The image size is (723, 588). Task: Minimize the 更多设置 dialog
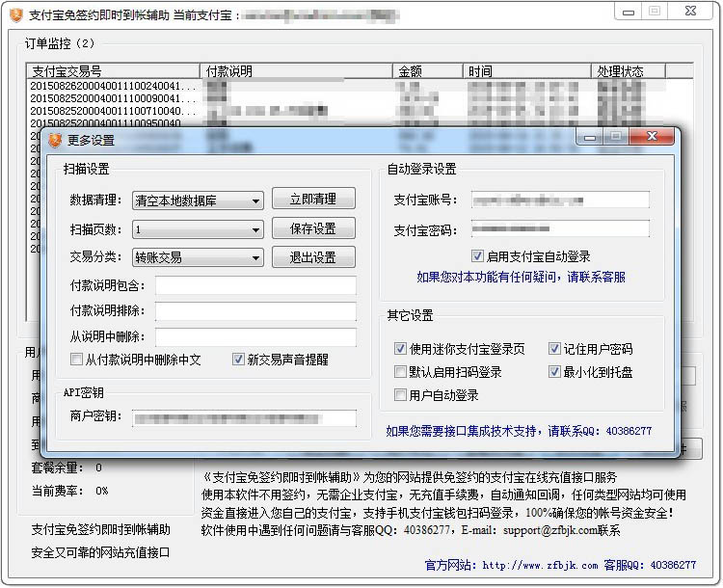tap(590, 137)
